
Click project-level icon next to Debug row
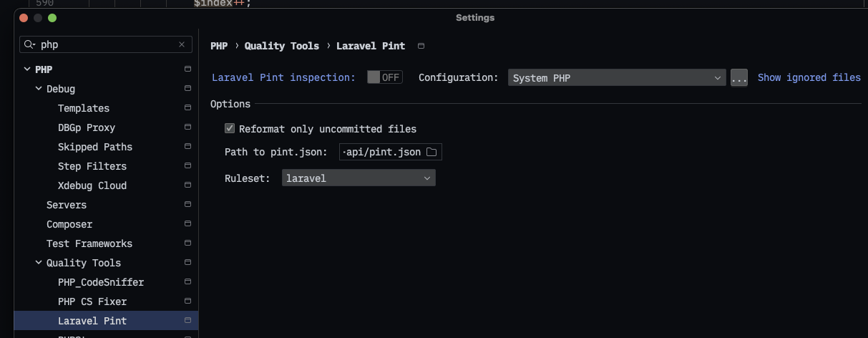(x=187, y=89)
